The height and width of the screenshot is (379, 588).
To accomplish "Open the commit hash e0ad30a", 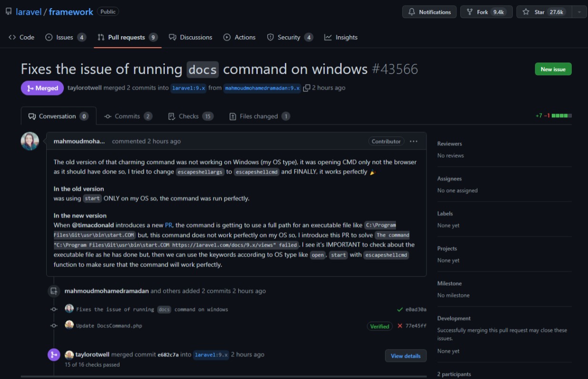I will (416, 309).
